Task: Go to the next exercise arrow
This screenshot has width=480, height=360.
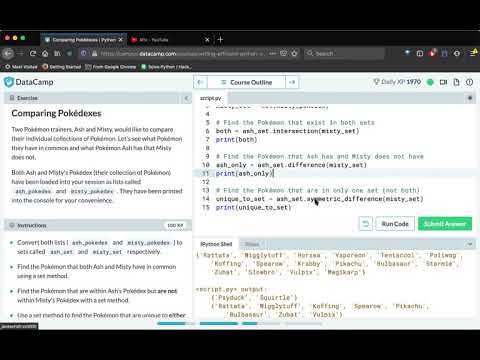Action: pyautogui.click(x=292, y=82)
